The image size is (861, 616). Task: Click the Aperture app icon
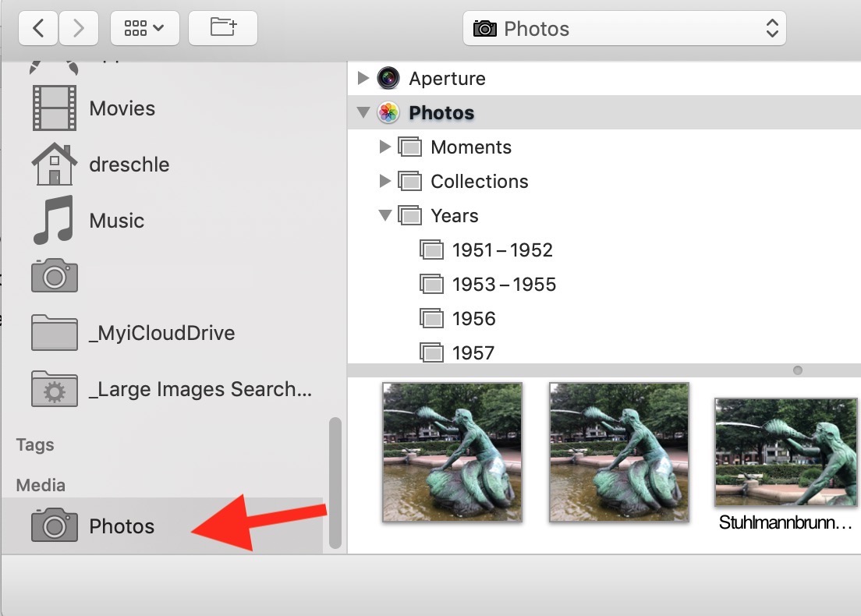(x=388, y=78)
